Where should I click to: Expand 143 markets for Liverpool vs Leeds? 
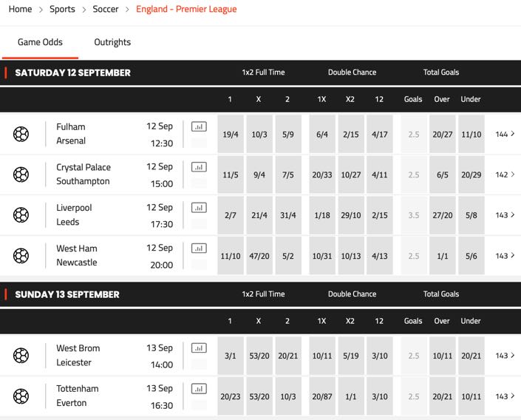[x=505, y=215]
